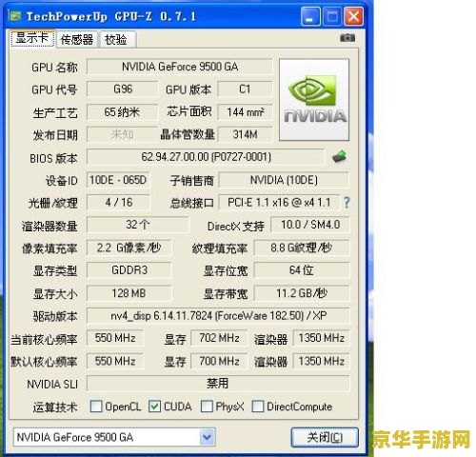Click the 314M transistor count value

pos(245,134)
